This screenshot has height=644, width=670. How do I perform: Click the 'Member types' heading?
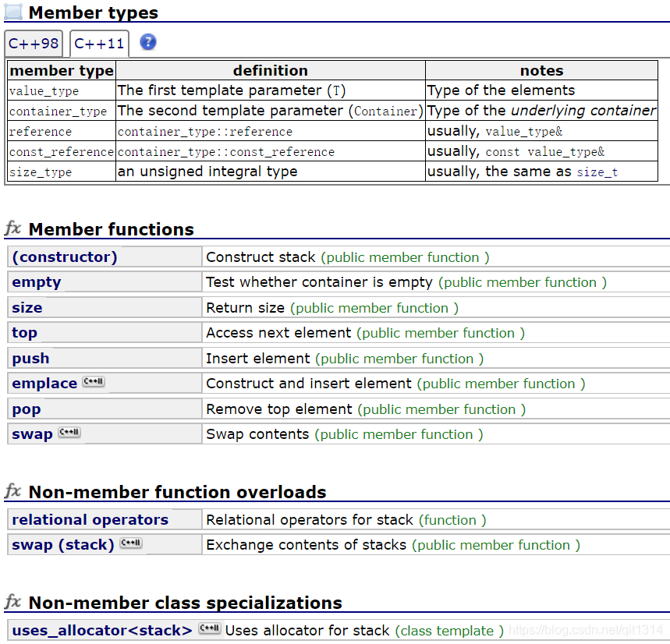click(x=93, y=12)
